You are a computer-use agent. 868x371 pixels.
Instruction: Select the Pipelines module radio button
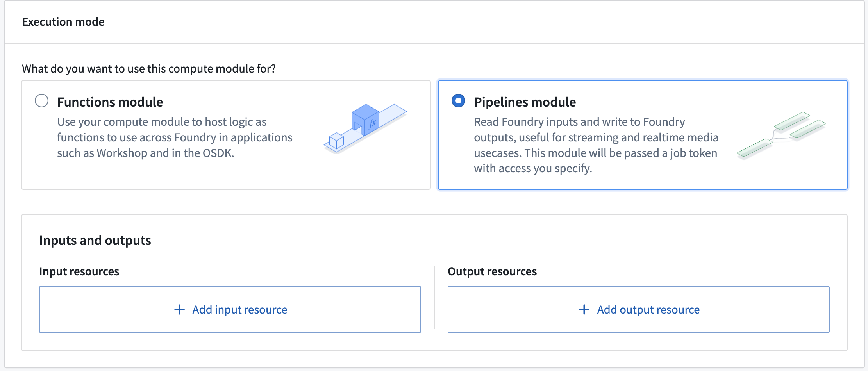pos(458,100)
